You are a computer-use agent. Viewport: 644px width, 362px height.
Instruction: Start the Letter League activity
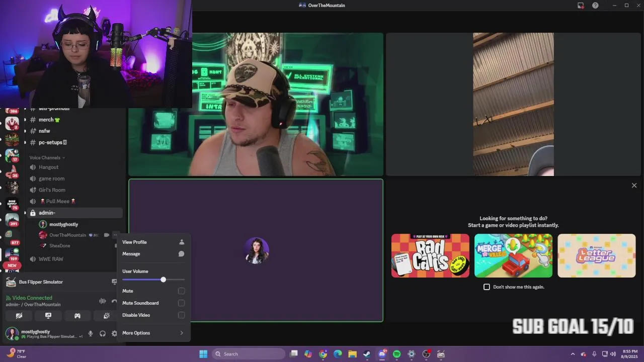596,255
